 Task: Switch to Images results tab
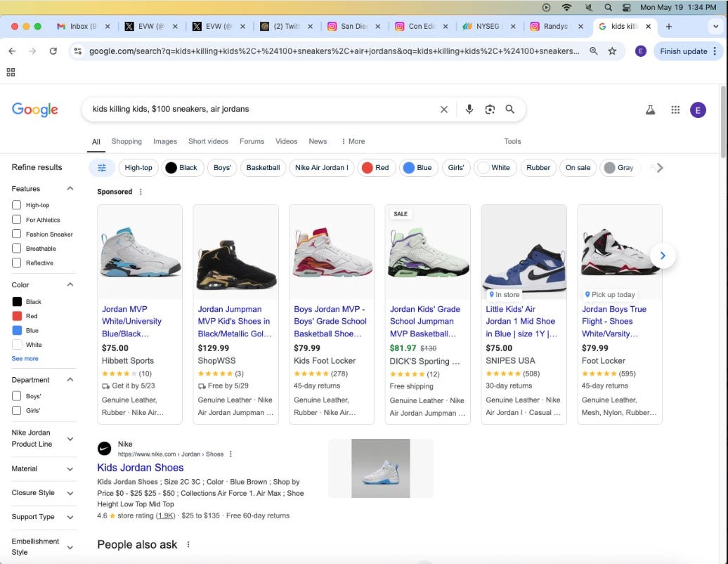165,141
